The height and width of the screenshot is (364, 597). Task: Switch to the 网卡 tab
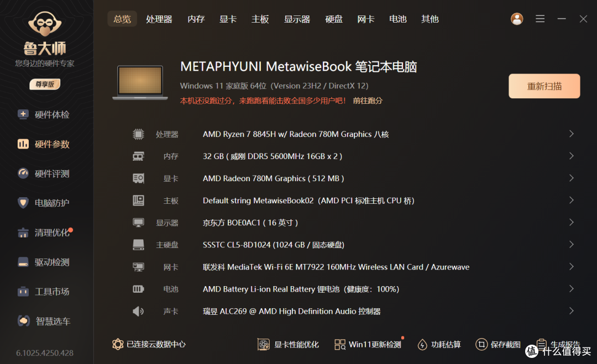tap(366, 19)
